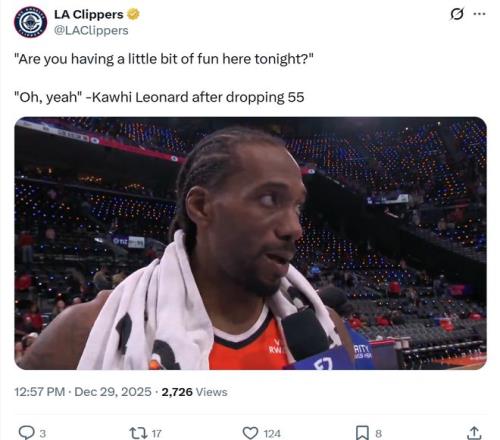Click the reply count of 3
The width and height of the screenshot is (500, 440).
(x=43, y=434)
